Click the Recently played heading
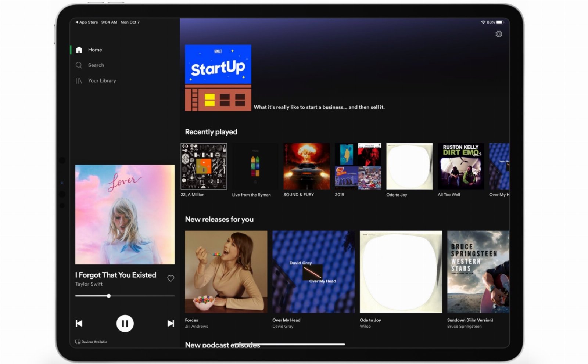 pos(211,132)
